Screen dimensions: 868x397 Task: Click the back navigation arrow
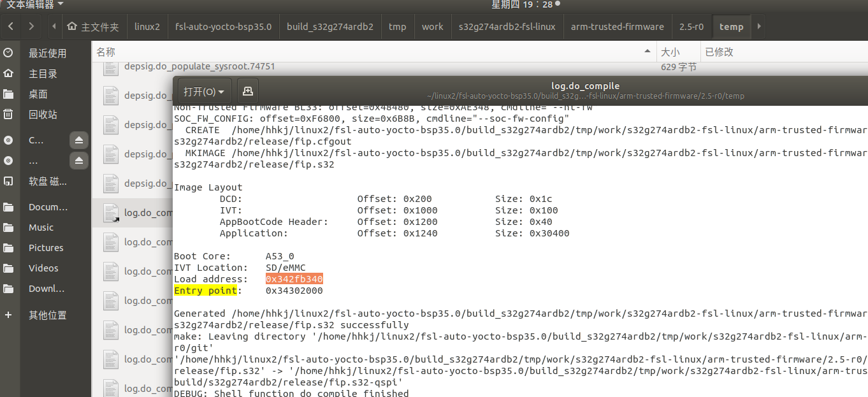[x=11, y=26]
